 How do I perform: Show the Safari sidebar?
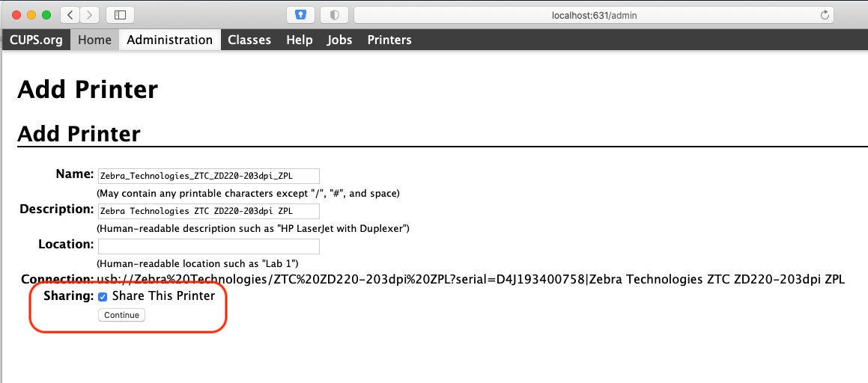point(120,15)
